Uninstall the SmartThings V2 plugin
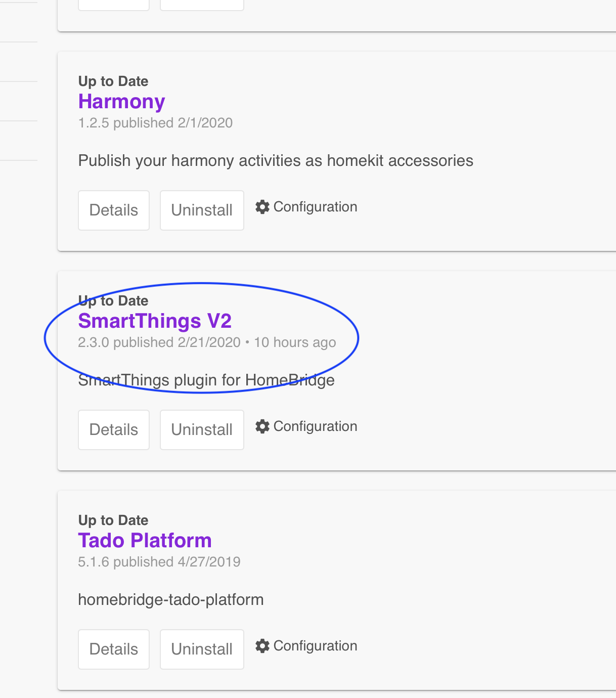 202,430
